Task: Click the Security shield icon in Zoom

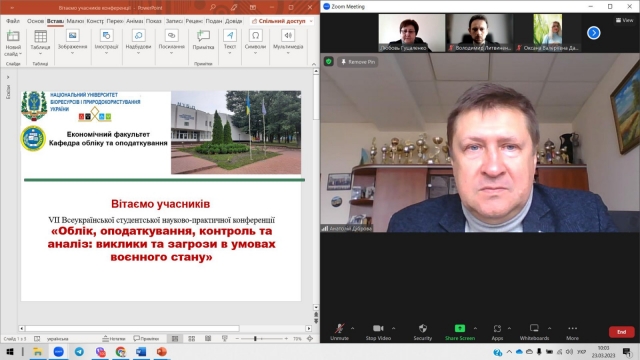Action: [x=422, y=328]
